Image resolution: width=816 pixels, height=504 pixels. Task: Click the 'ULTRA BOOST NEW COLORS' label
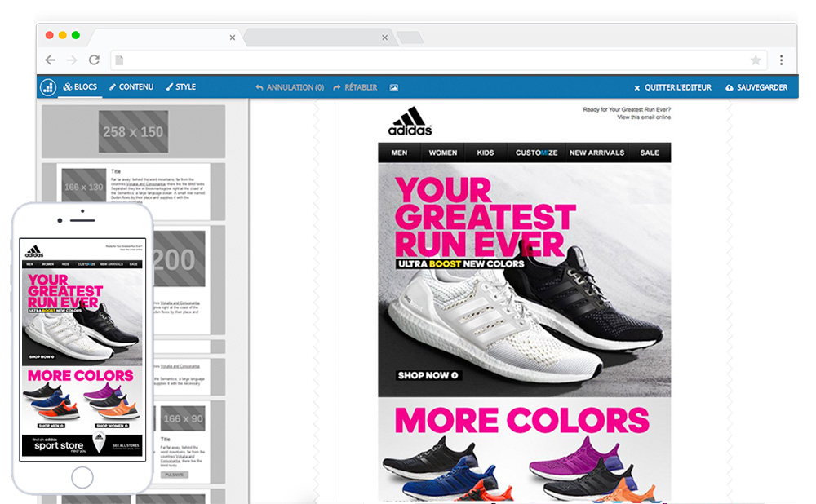(461, 264)
